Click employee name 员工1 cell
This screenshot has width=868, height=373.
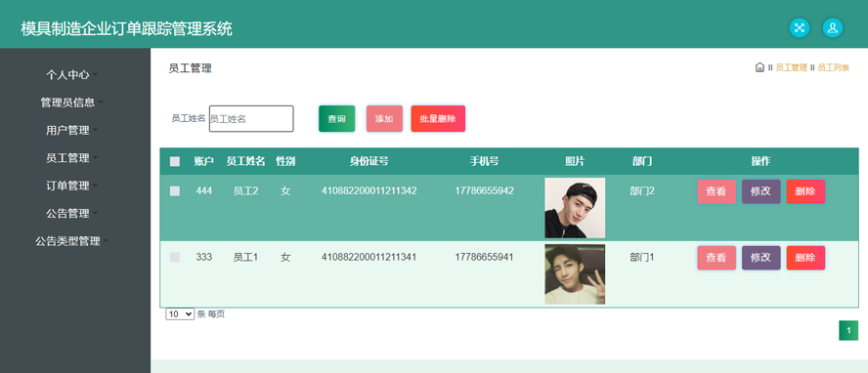[x=245, y=257]
